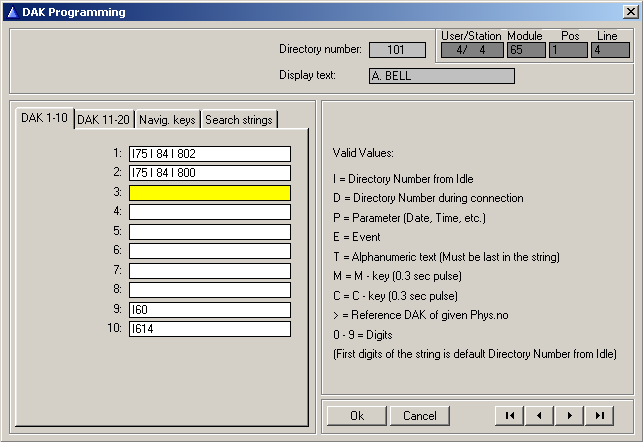Select the DAK 1-10 tab
Screen dimensions: 643x442
pos(45,118)
